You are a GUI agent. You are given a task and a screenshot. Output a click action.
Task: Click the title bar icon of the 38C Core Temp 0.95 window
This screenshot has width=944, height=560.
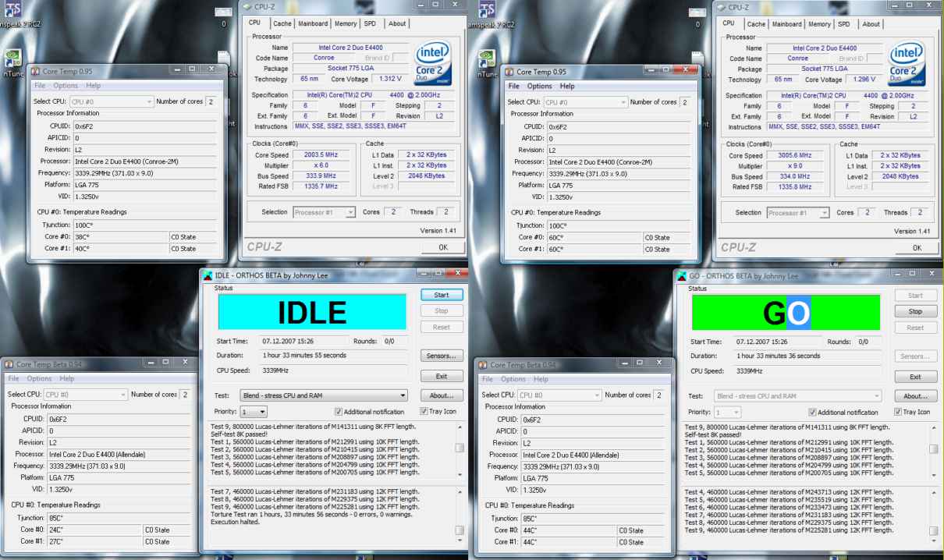(x=36, y=70)
